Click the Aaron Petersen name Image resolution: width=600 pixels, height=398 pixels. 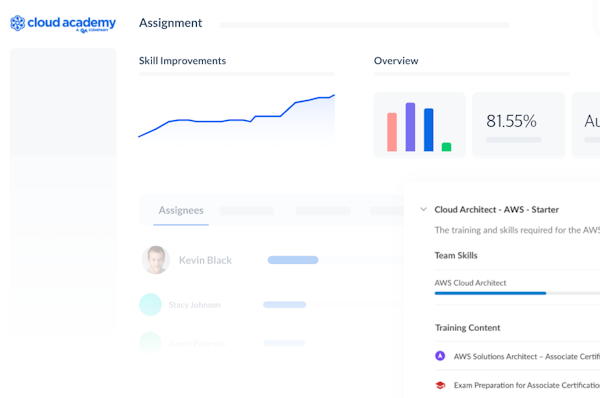click(x=197, y=343)
